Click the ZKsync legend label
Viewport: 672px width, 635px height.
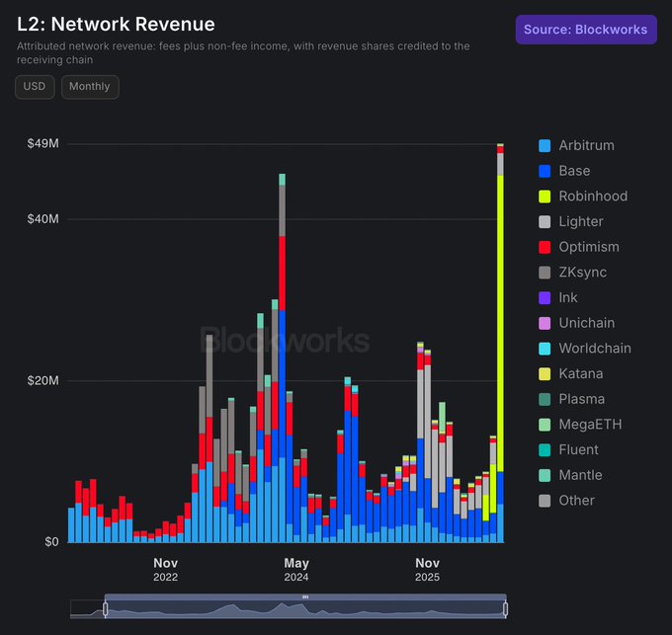(582, 273)
